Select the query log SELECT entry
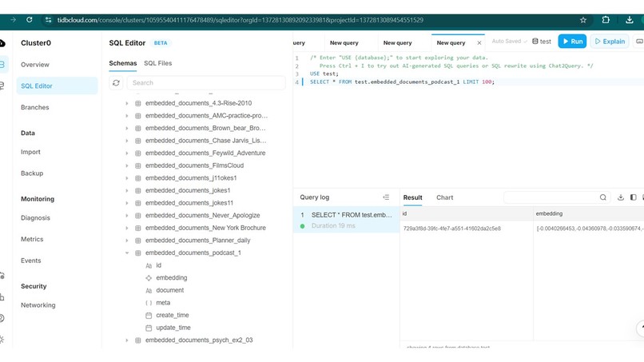Image resolution: width=644 pixels, height=362 pixels. pyautogui.click(x=346, y=220)
